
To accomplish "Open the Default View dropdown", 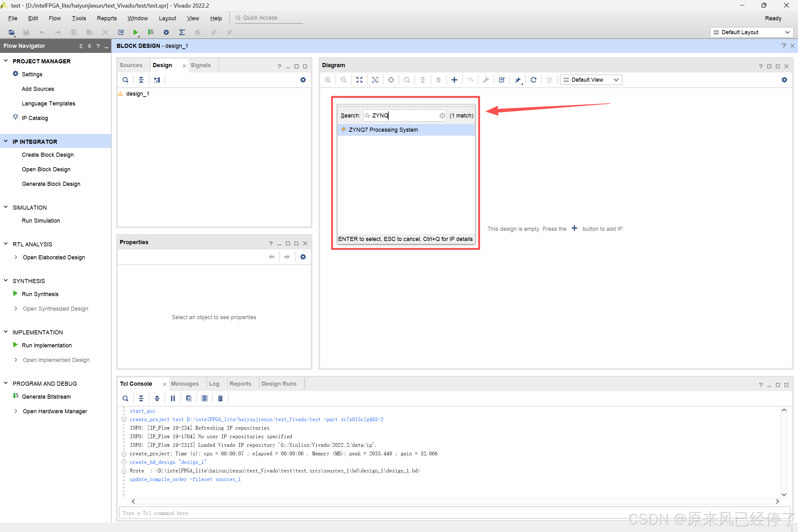I will click(x=591, y=80).
